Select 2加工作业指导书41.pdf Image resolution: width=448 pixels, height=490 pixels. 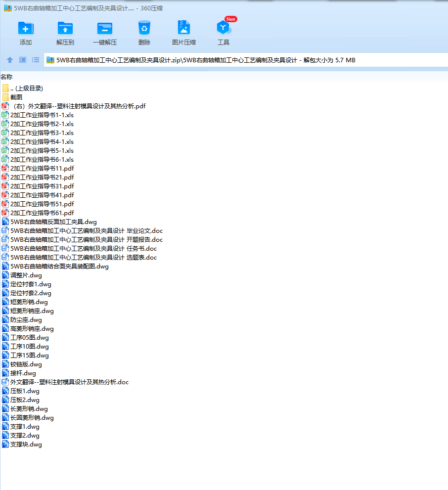click(38, 195)
